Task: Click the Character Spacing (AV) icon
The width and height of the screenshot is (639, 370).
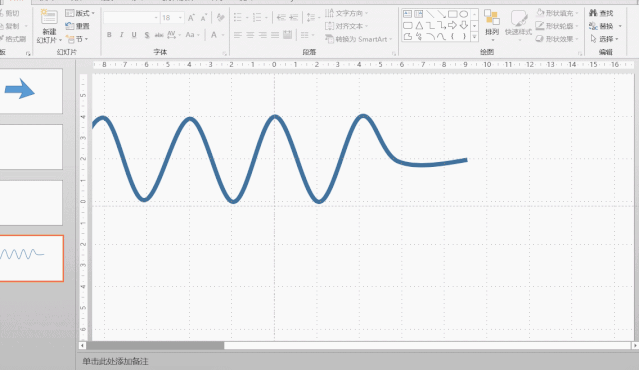Action: pyautogui.click(x=173, y=35)
